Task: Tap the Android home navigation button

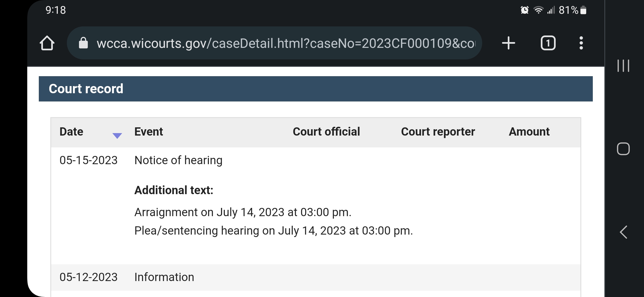Action: 623,149
